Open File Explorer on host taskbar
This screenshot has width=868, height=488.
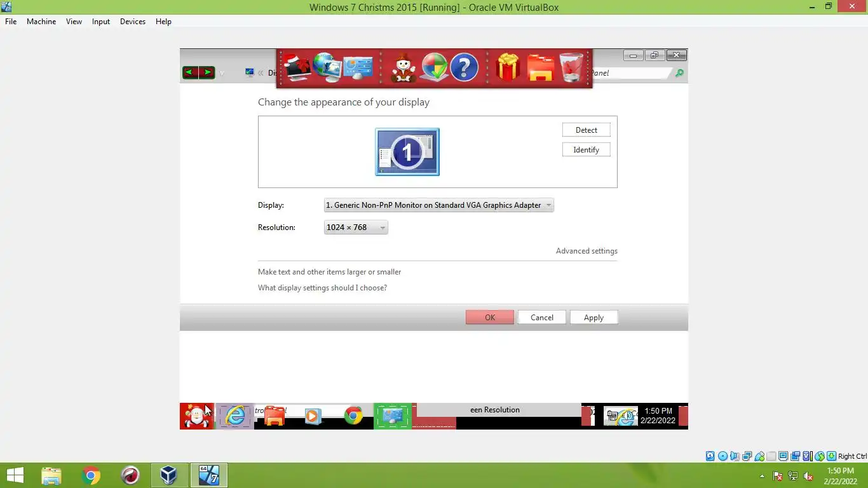[x=51, y=475]
